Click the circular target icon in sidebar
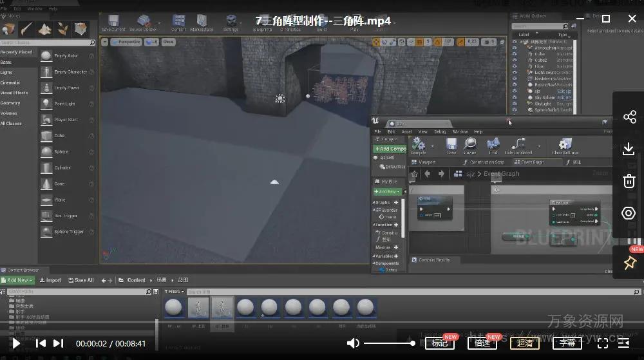The width and height of the screenshot is (644, 360). point(629,213)
